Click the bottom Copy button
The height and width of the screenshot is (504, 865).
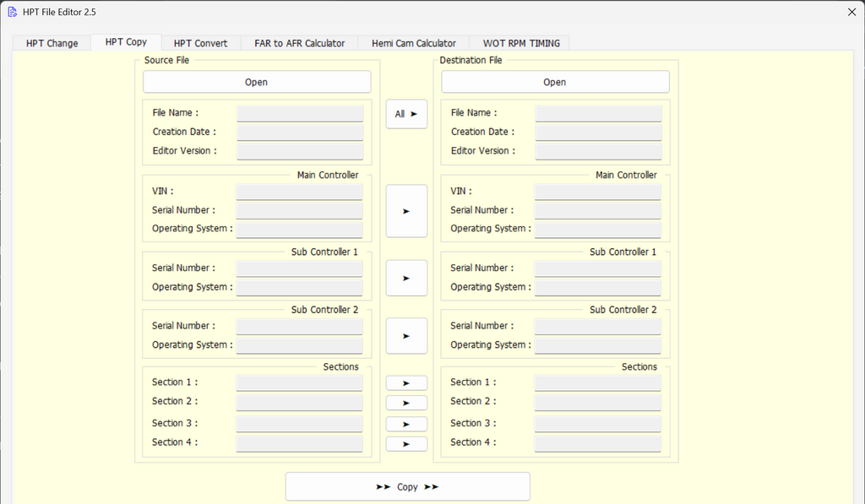click(408, 486)
